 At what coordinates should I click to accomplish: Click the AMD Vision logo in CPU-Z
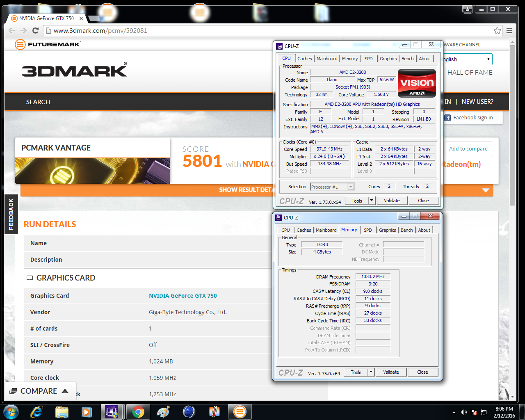coord(417,83)
